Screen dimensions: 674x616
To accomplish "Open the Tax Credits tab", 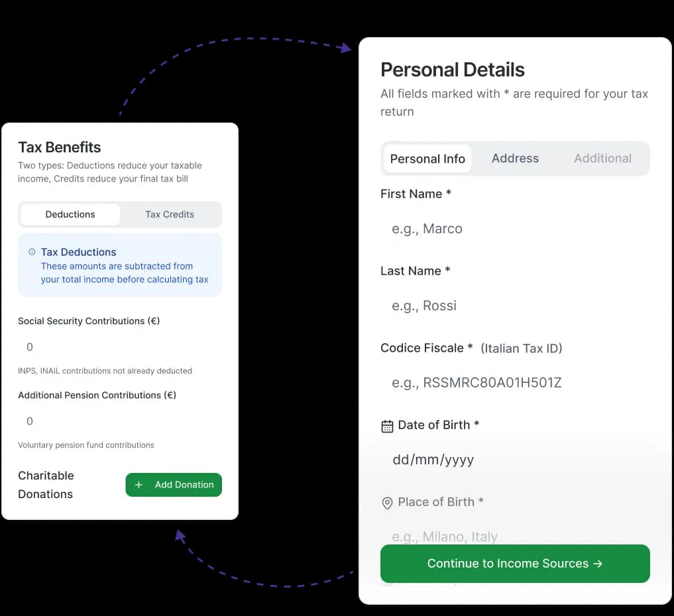I will (170, 215).
